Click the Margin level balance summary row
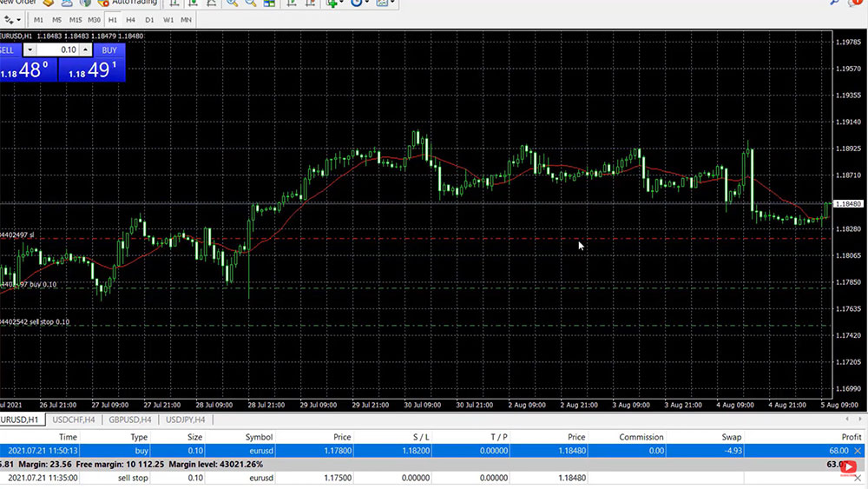Viewport: 868px width, 489px height. [432, 464]
